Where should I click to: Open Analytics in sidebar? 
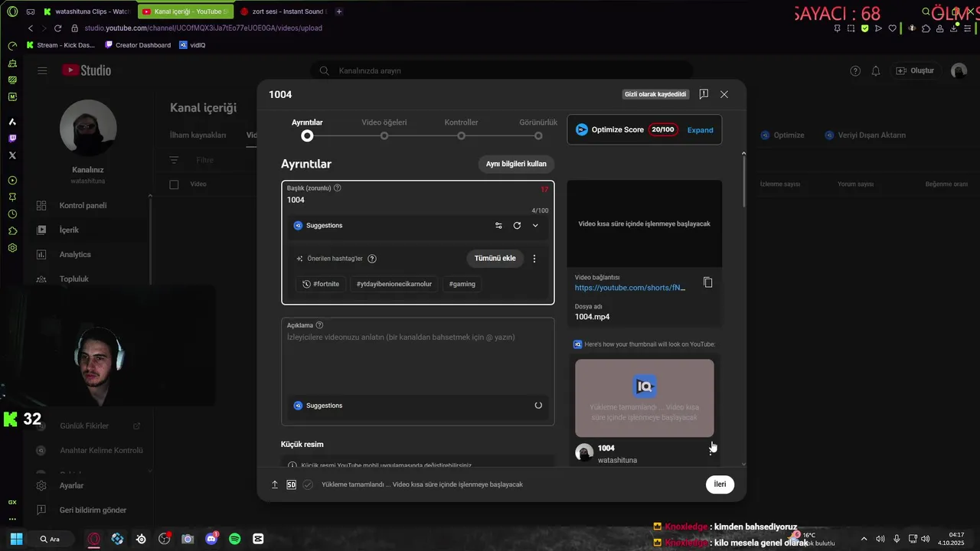click(75, 254)
